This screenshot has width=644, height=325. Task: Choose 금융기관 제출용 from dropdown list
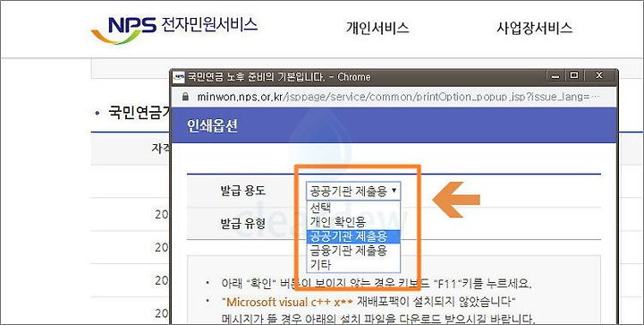click(x=353, y=251)
